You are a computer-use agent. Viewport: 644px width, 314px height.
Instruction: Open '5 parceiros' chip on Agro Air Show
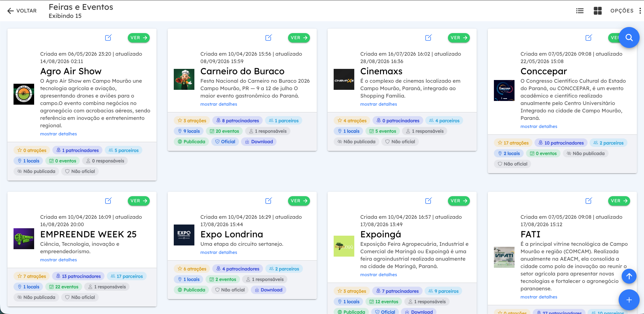click(x=123, y=151)
